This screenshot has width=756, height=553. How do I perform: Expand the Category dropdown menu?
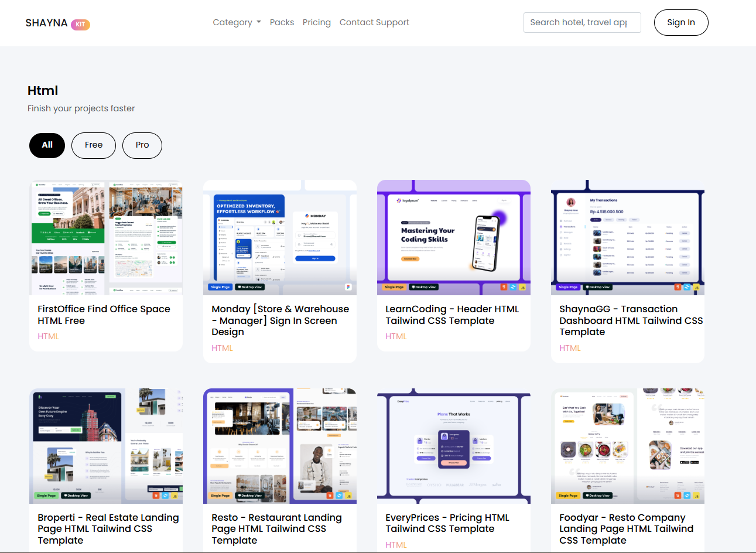(x=237, y=22)
